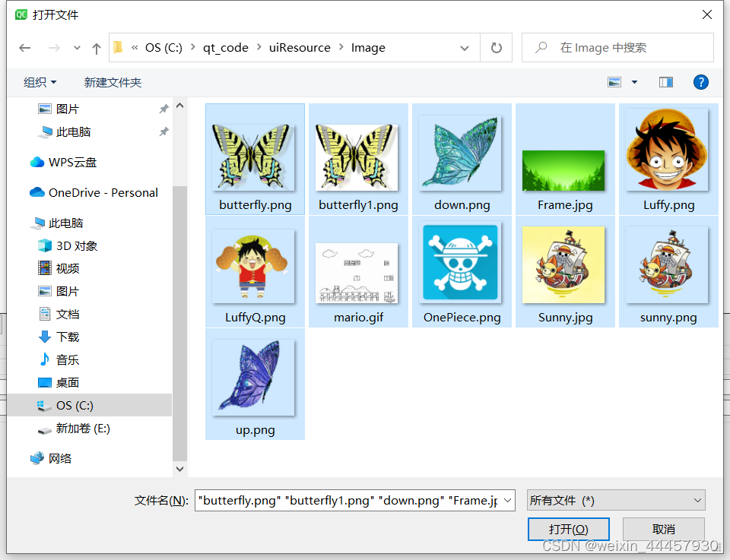Image resolution: width=730 pixels, height=560 pixels.
Task: Refresh the Image folder view
Action: tap(497, 47)
